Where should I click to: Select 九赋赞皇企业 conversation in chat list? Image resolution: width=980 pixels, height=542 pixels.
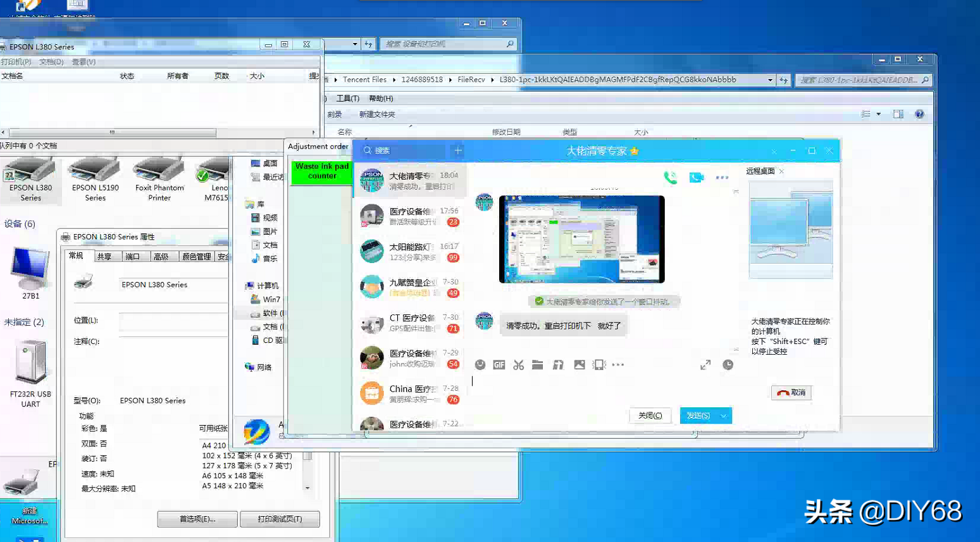click(410, 287)
